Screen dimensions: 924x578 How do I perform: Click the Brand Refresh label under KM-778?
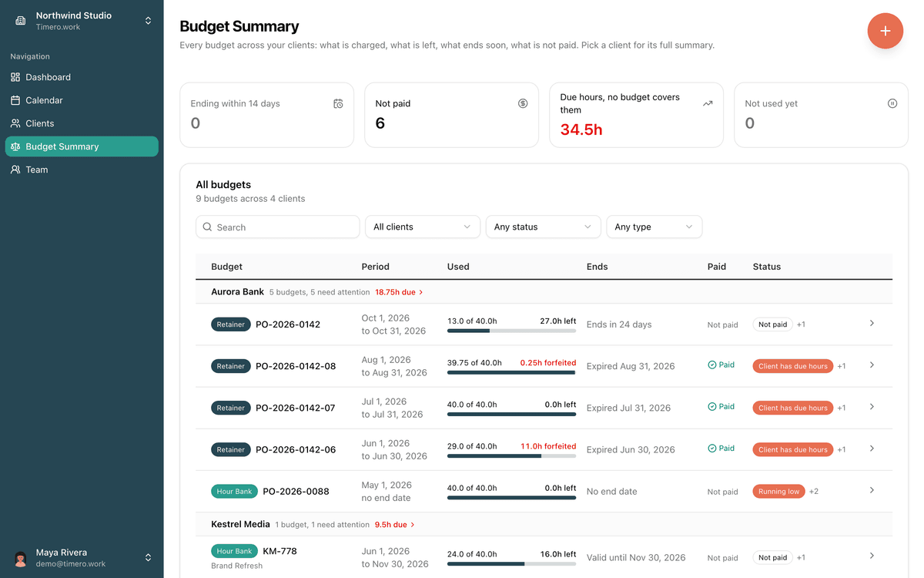click(237, 566)
